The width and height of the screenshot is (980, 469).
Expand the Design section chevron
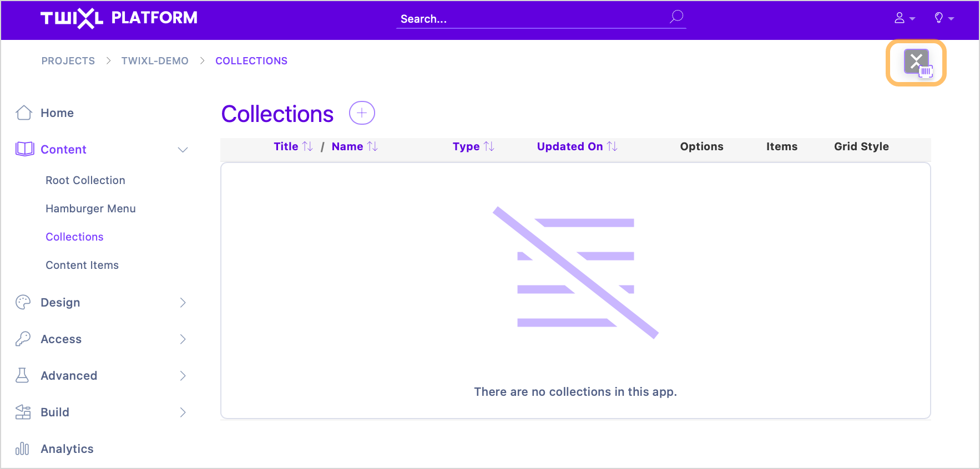coord(183,303)
